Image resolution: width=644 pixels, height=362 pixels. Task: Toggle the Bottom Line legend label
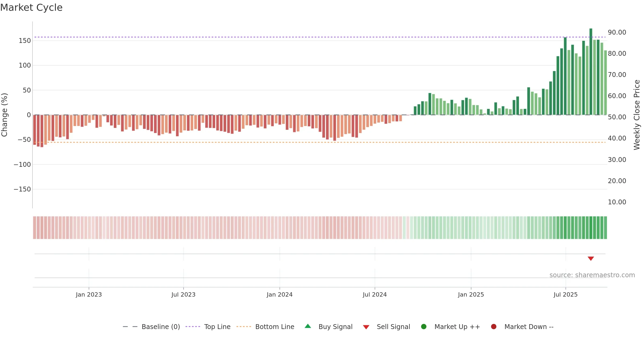point(275,327)
